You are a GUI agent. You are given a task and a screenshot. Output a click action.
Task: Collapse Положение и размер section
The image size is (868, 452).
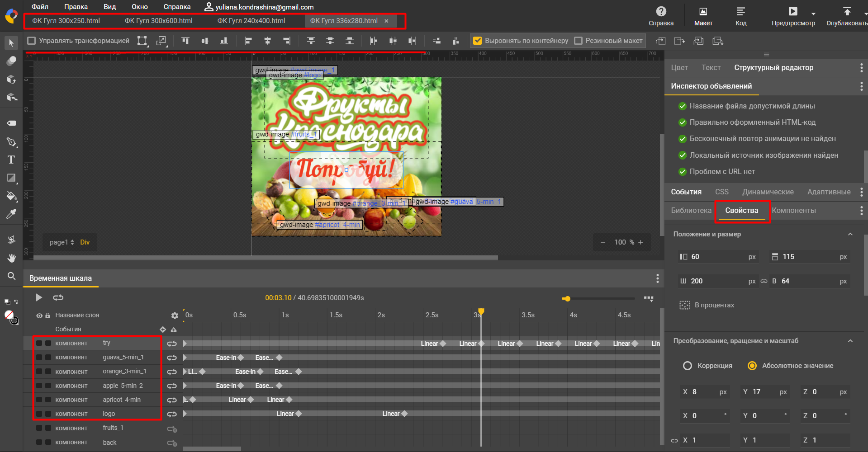coord(850,234)
